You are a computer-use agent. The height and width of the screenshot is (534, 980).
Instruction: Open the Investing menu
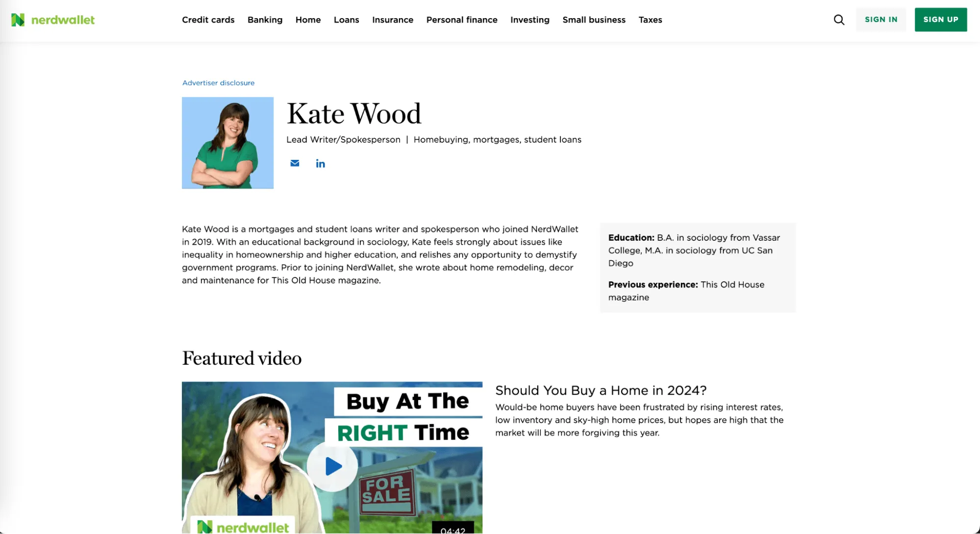point(529,20)
